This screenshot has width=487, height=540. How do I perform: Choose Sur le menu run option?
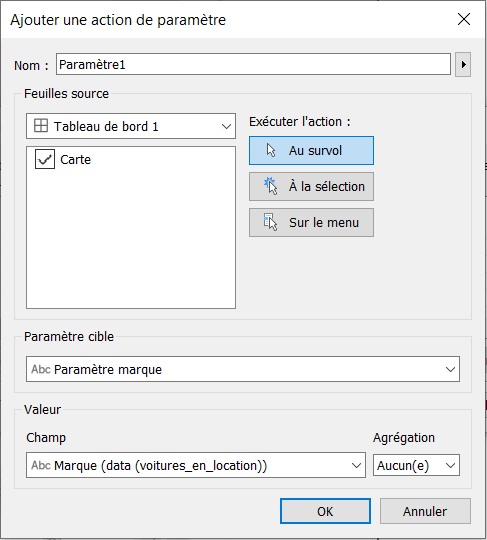point(311,222)
